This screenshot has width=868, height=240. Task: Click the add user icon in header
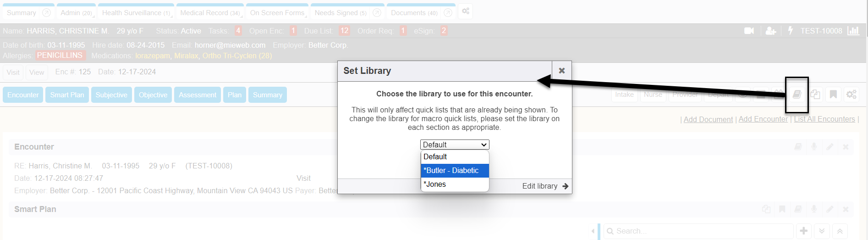771,31
